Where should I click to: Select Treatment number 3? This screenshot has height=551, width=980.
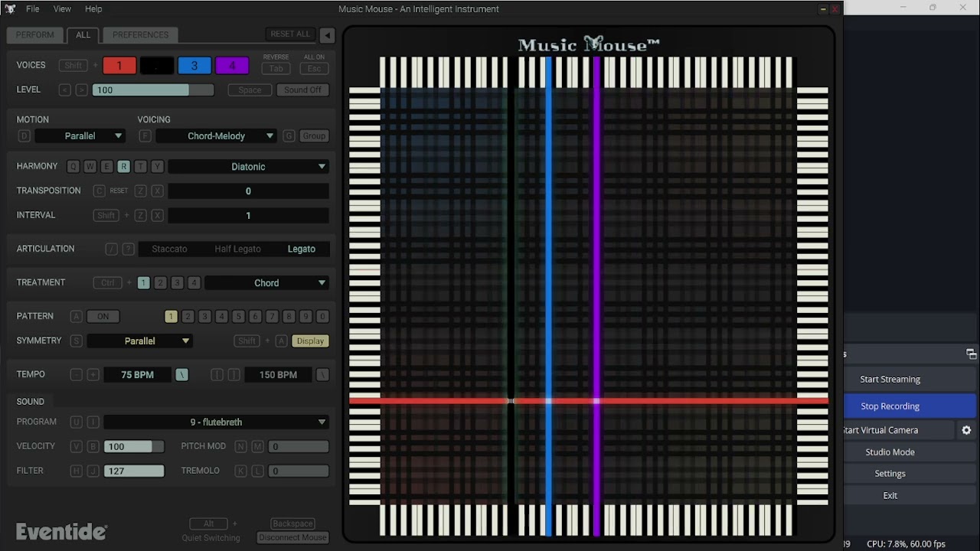[178, 283]
